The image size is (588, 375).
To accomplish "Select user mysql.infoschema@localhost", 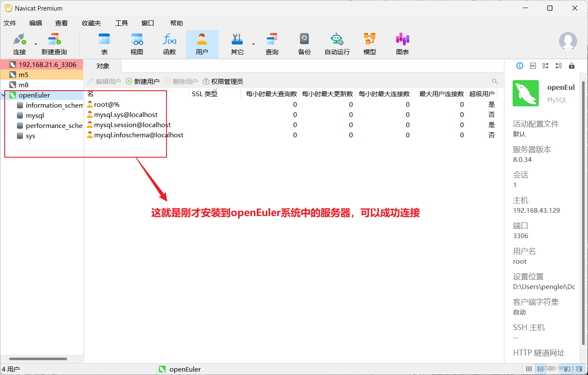I will (135, 135).
